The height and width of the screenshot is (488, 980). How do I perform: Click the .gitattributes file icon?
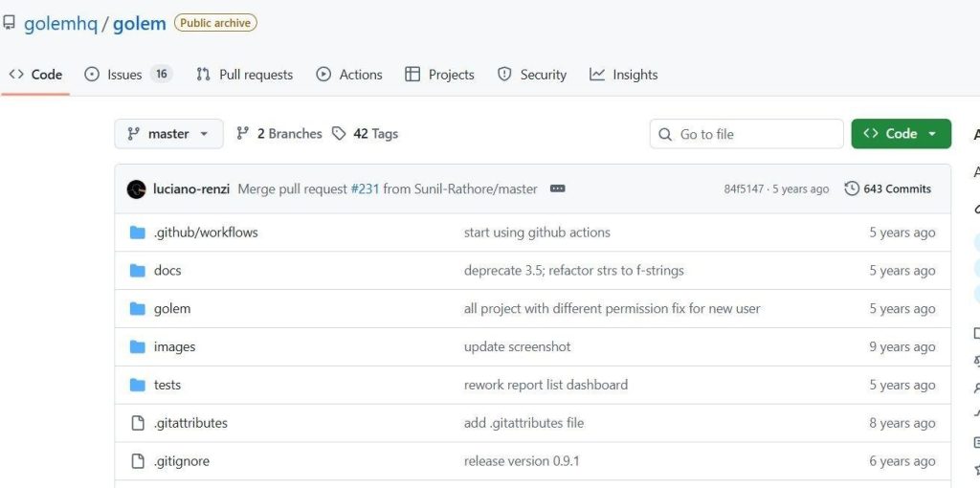(137, 423)
